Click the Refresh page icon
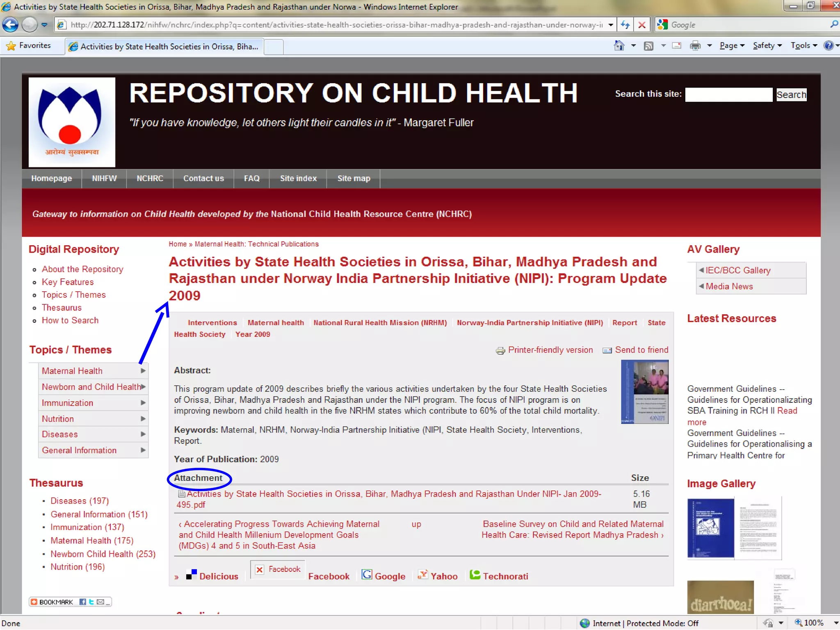 [x=625, y=25]
